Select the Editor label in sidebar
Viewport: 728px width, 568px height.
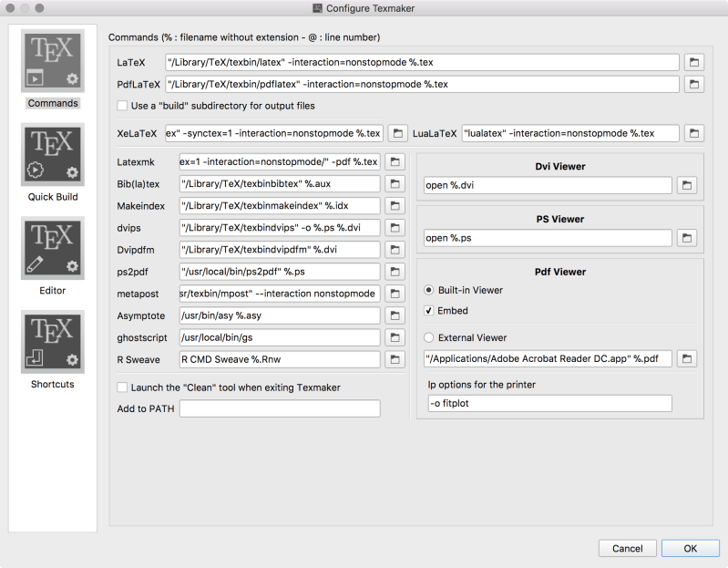[53, 291]
